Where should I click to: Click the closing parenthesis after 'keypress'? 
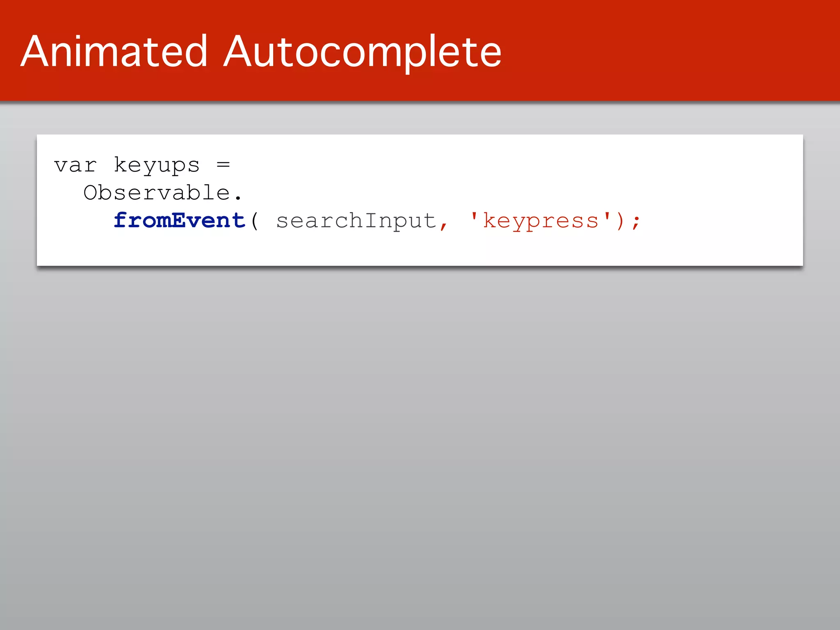620,221
